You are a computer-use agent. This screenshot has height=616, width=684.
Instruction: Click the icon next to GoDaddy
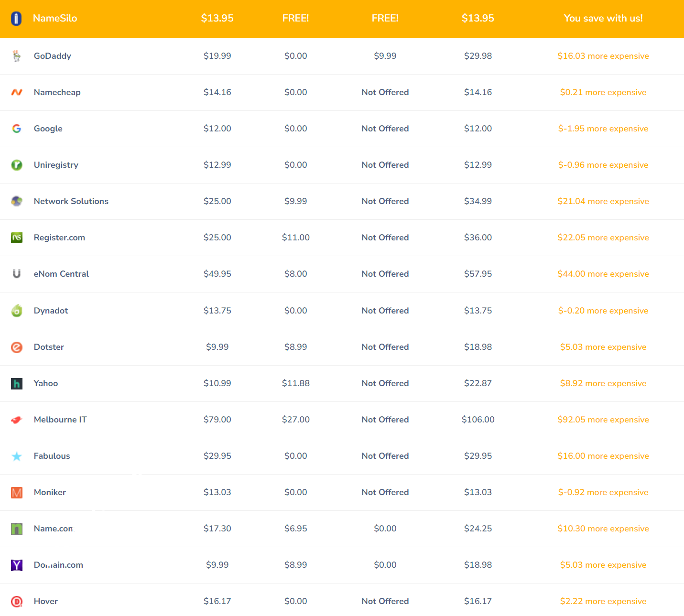click(17, 56)
